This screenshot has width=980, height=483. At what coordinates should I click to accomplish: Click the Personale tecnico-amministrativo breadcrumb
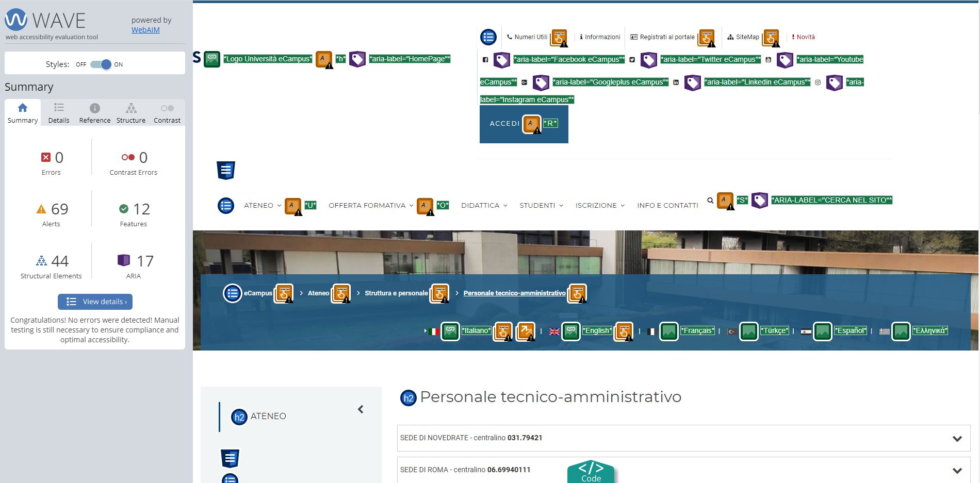click(x=514, y=293)
